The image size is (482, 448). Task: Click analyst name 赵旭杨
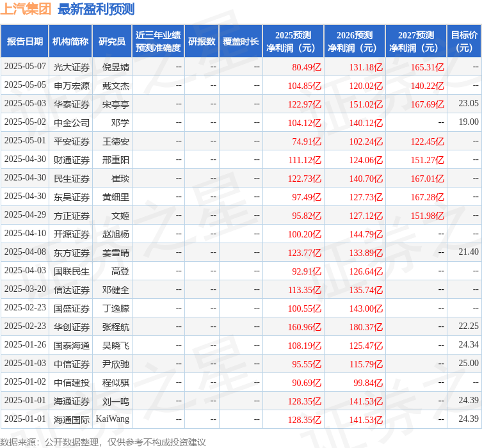coord(116,234)
